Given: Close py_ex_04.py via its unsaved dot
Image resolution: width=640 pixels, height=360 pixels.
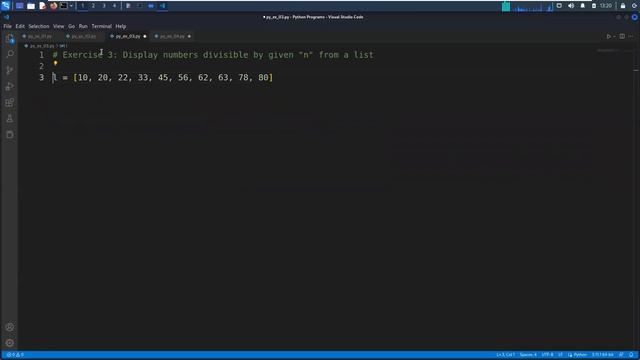Looking at the screenshot, I should click(189, 36).
